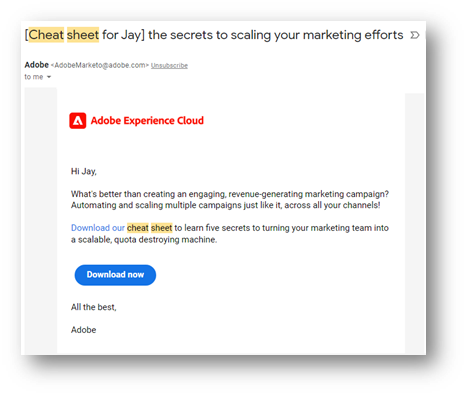The width and height of the screenshot is (468, 397).
Task: Select the AdobeMarketo@adobe.com sender address
Action: pyautogui.click(x=100, y=65)
